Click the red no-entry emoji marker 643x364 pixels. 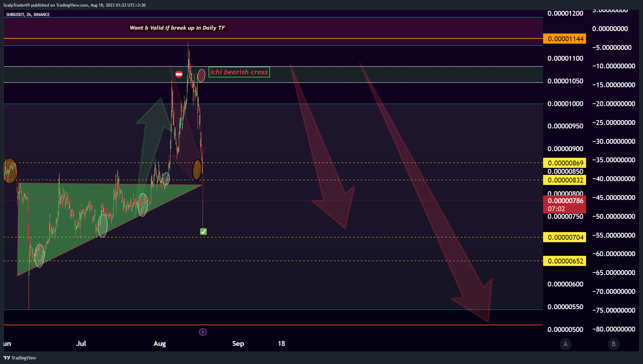pos(179,74)
